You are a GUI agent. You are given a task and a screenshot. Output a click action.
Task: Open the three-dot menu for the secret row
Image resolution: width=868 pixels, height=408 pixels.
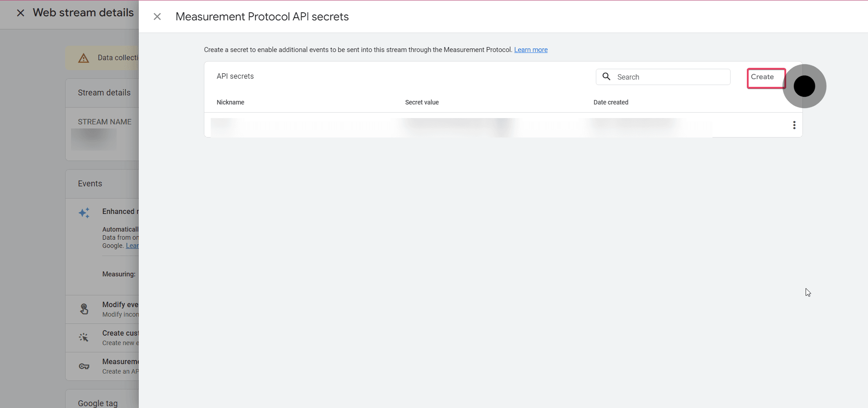pos(794,125)
